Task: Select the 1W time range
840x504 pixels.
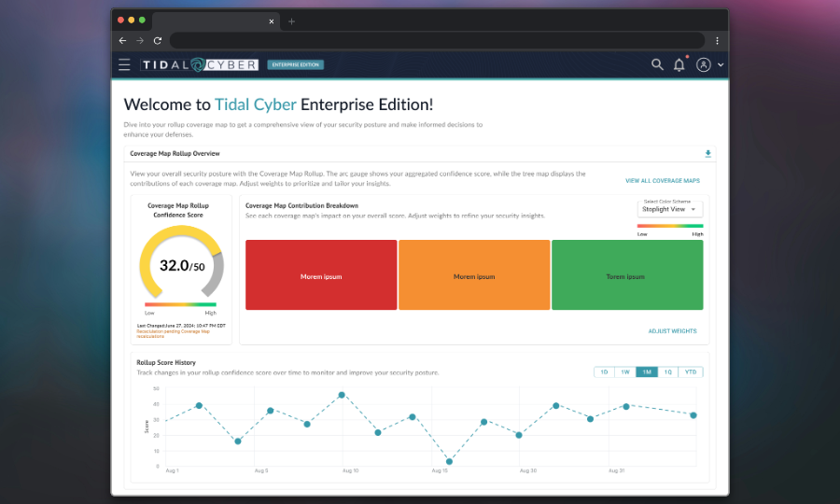Action: point(626,371)
